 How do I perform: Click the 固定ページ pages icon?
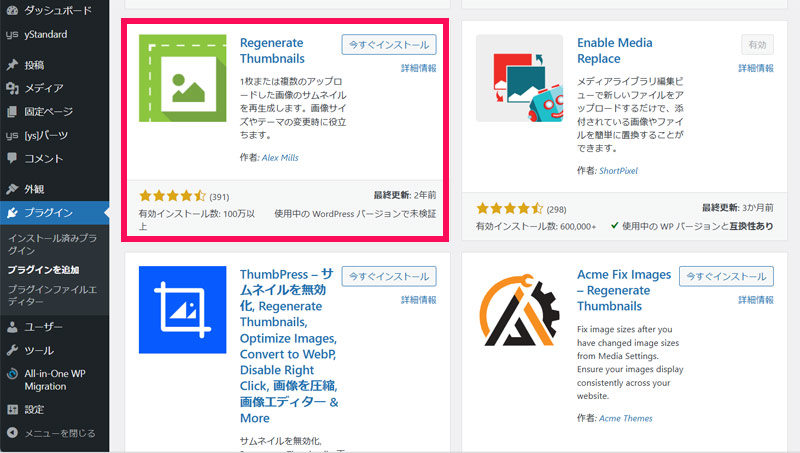point(12,112)
